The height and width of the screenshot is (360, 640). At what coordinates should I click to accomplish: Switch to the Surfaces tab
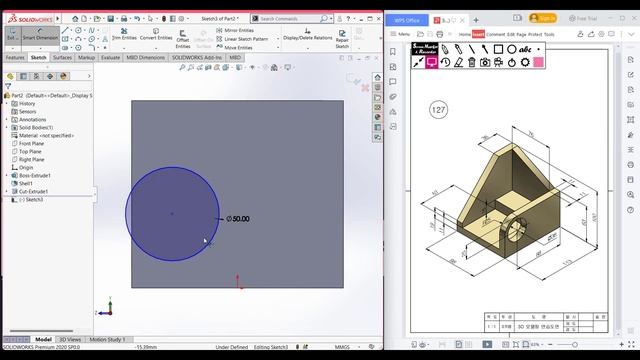tap(62, 58)
